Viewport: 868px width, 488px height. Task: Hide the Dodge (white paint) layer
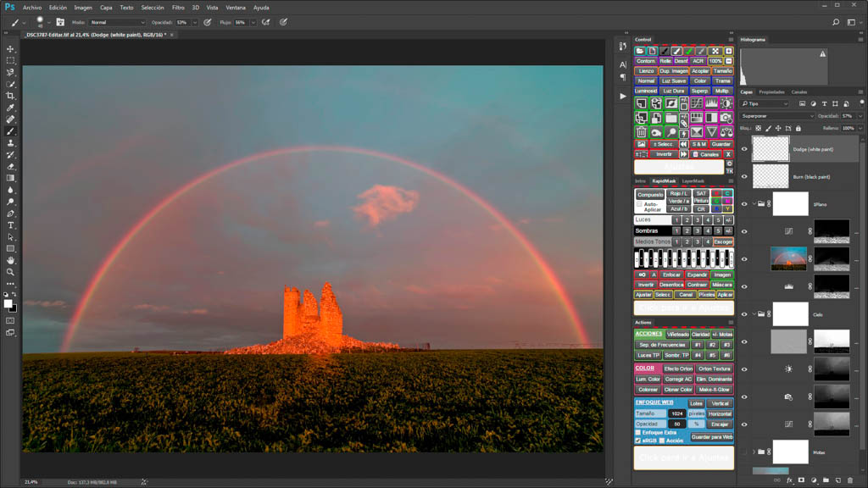[744, 149]
